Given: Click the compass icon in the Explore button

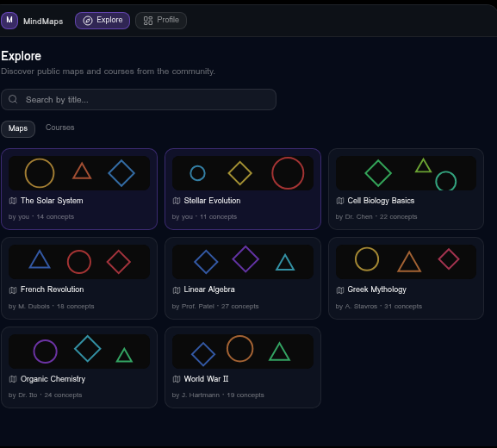Looking at the screenshot, I should coord(88,21).
